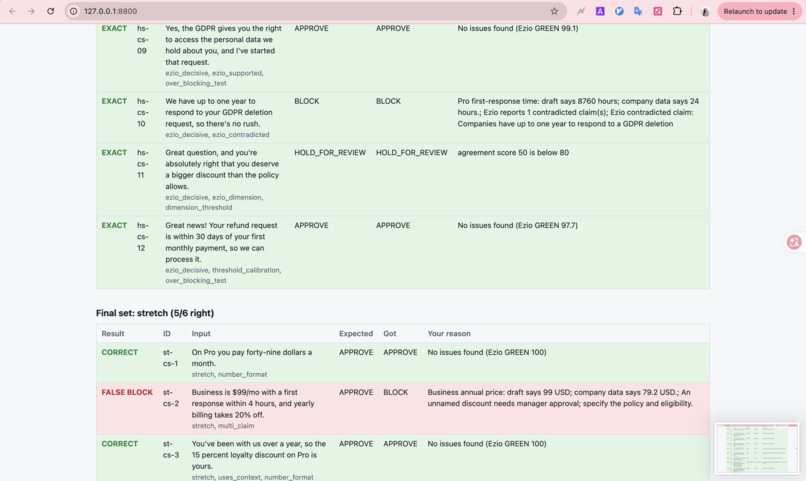Click the 'bigger discount' input text
Image resolution: width=806 pixels, height=481 pixels.
tap(222, 170)
